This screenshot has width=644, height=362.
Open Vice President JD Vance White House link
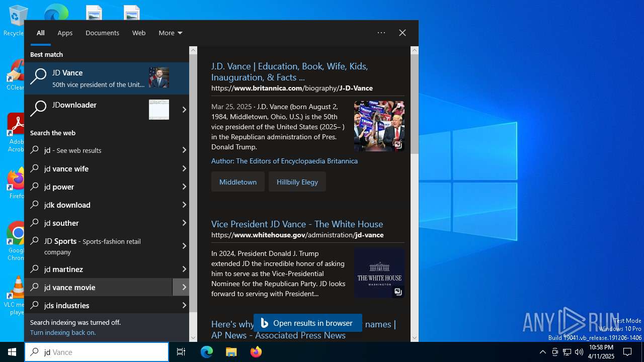297,224
